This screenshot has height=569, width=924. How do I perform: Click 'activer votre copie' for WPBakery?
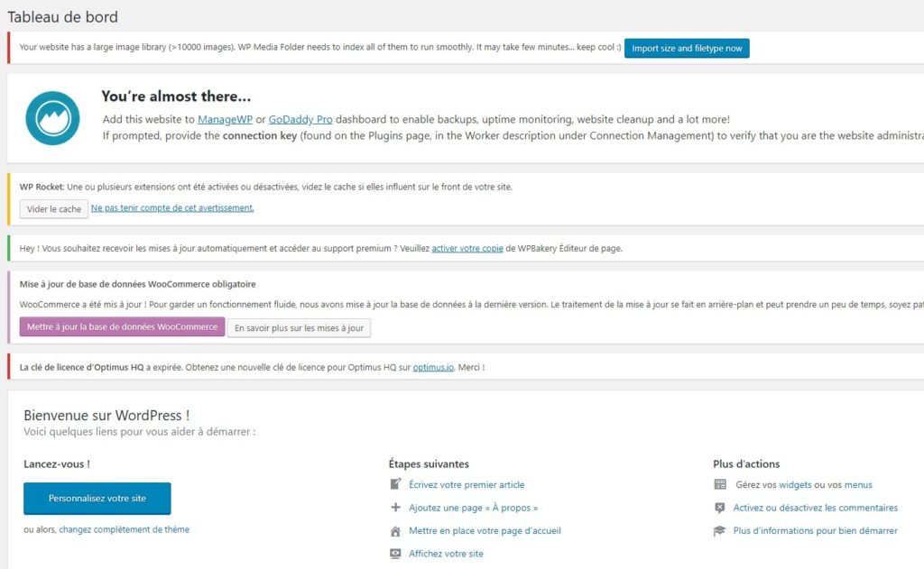[x=467, y=248]
